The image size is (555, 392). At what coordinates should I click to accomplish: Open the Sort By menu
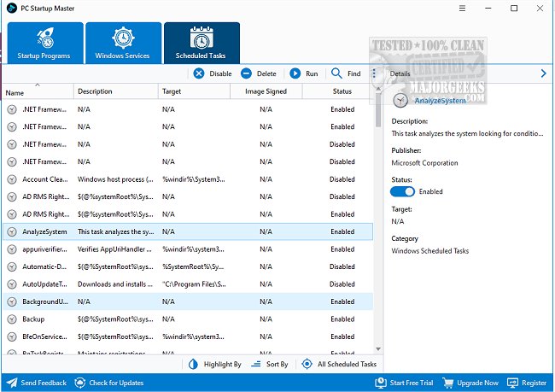click(x=270, y=364)
